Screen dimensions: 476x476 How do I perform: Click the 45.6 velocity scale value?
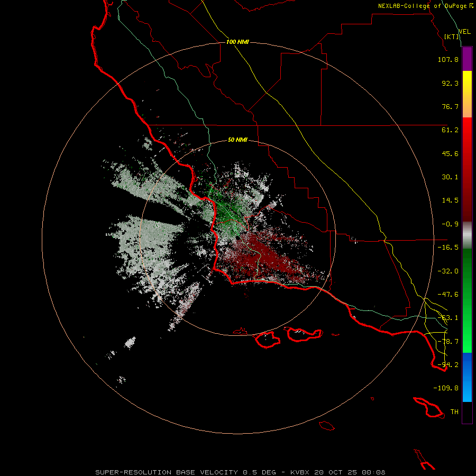(x=450, y=153)
